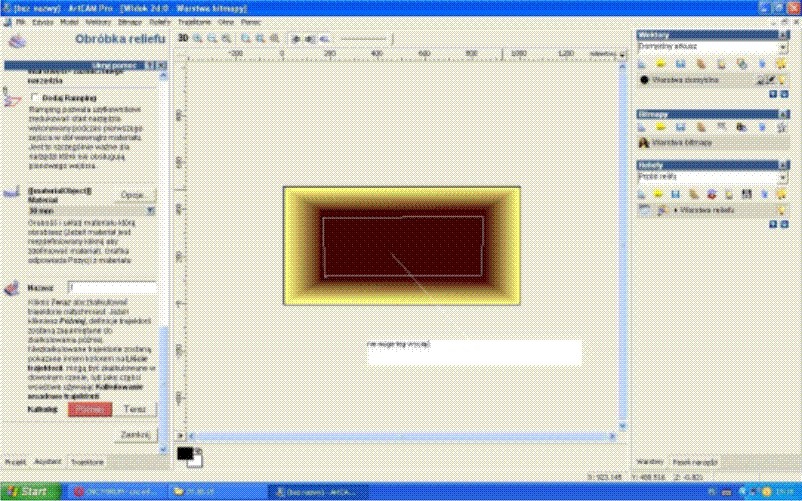Open the Edycja menu
Viewport: 802px width, 501px height.
[x=42, y=22]
